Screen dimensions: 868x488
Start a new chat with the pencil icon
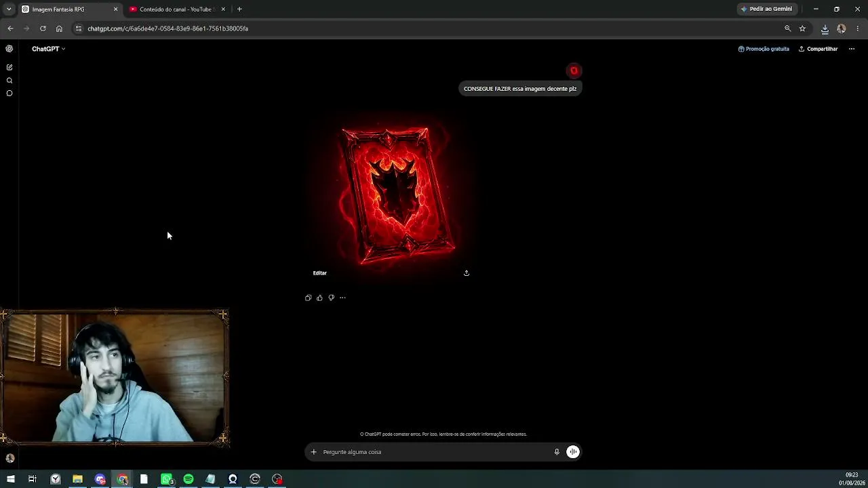point(9,67)
